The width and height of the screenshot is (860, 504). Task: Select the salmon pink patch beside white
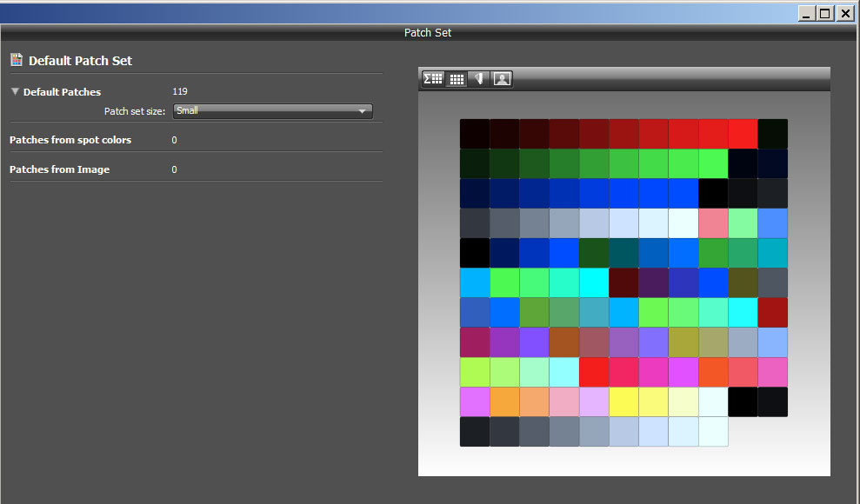click(714, 223)
